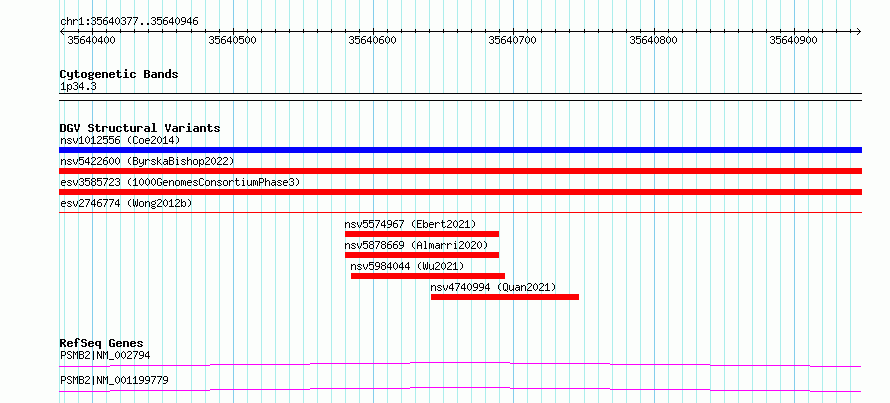Open esv3585723 (1000GenomesConsortiumPhase3) label
The height and width of the screenshot is (403, 890).
[180, 182]
